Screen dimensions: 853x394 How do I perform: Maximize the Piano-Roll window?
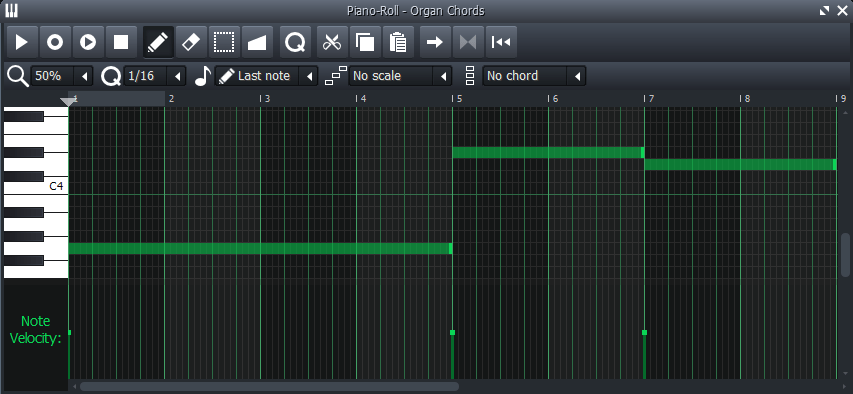click(825, 10)
